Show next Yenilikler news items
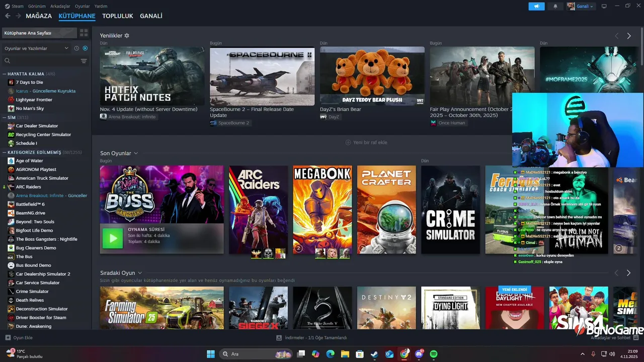 click(x=628, y=36)
